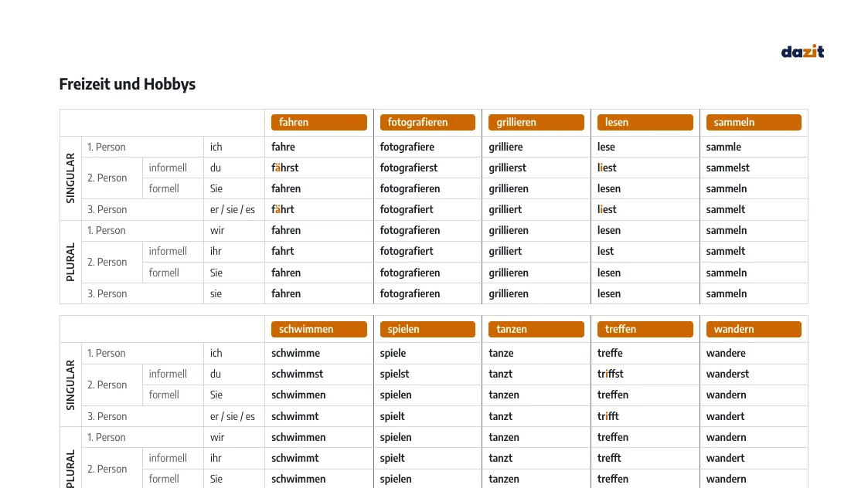This screenshot has width=868, height=488.
Task: Select the fotografieren verb header
Action: (x=427, y=122)
